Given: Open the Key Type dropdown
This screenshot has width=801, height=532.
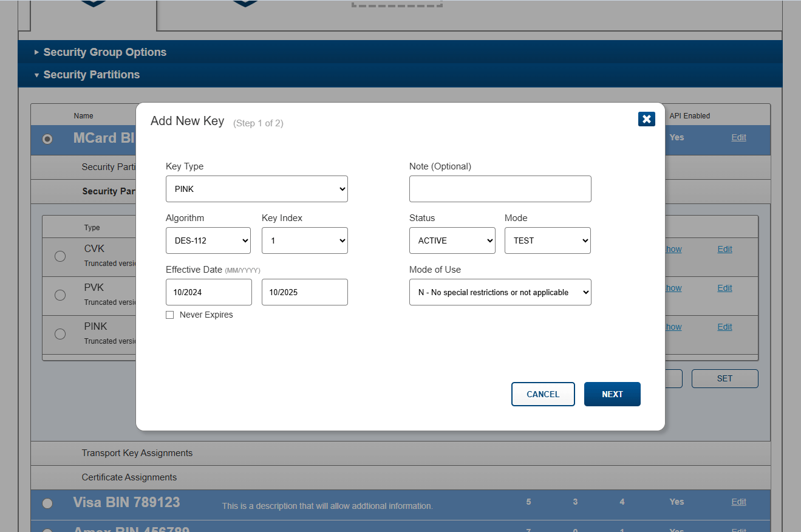Looking at the screenshot, I should (257, 189).
